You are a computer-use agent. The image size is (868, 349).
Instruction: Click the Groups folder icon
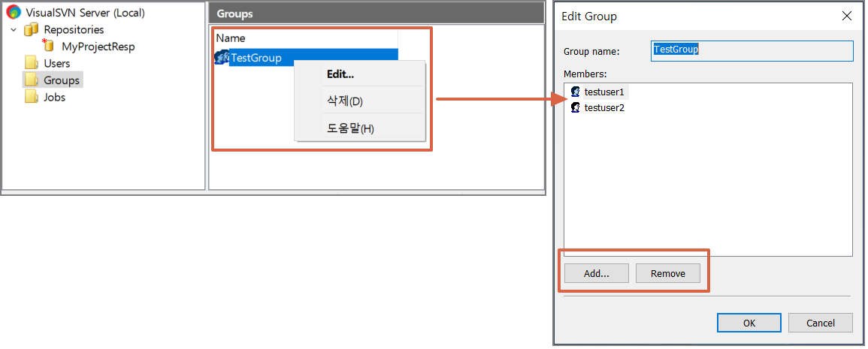(32, 80)
